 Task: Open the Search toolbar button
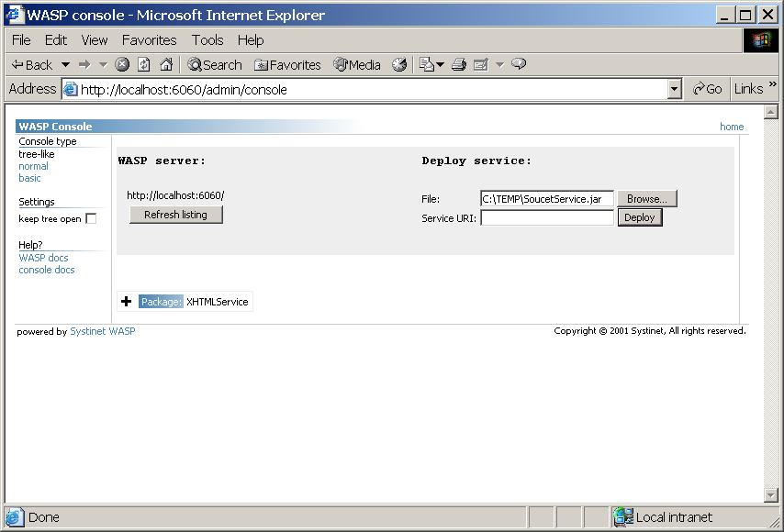pyautogui.click(x=215, y=65)
